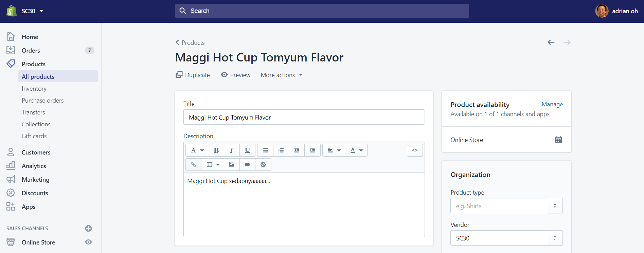The width and height of the screenshot is (644, 253).
Task: Duplicate this product
Action: tap(193, 75)
